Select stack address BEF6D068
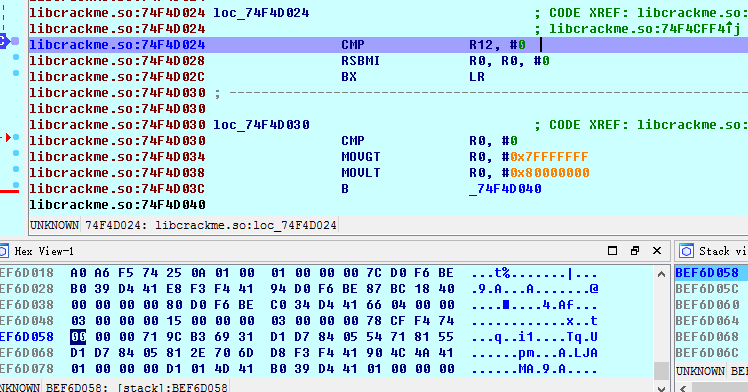 (x=707, y=337)
